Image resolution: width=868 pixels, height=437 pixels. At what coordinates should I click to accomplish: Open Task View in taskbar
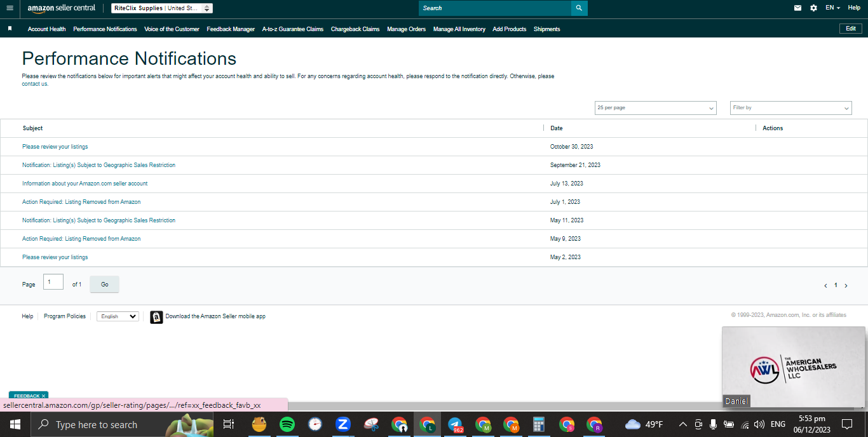pos(229,424)
